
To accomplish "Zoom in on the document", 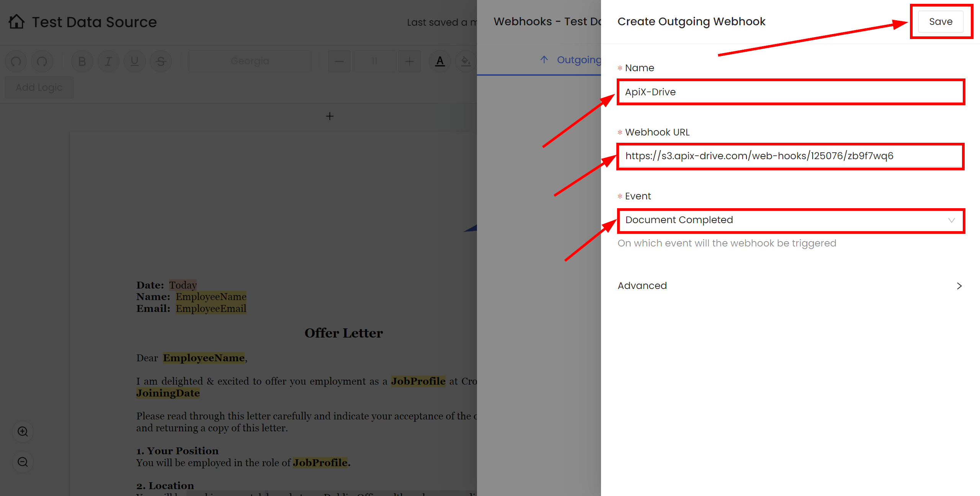I will click(x=23, y=432).
